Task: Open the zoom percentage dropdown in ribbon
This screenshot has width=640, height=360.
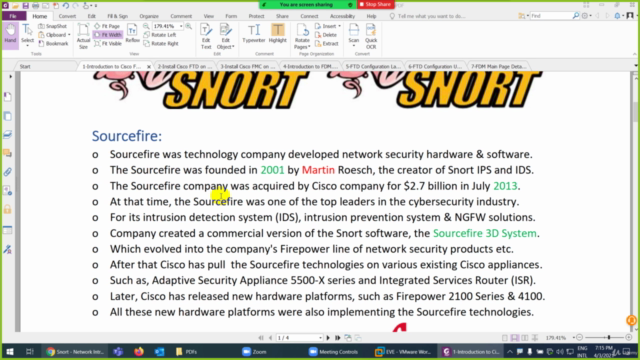Action: [x=181, y=26]
